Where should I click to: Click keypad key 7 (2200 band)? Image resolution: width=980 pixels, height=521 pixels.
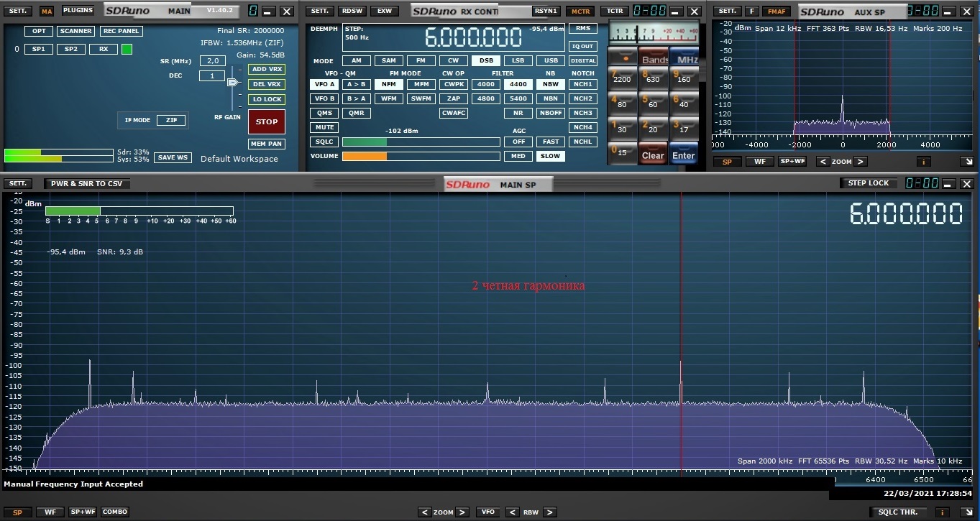(623, 78)
